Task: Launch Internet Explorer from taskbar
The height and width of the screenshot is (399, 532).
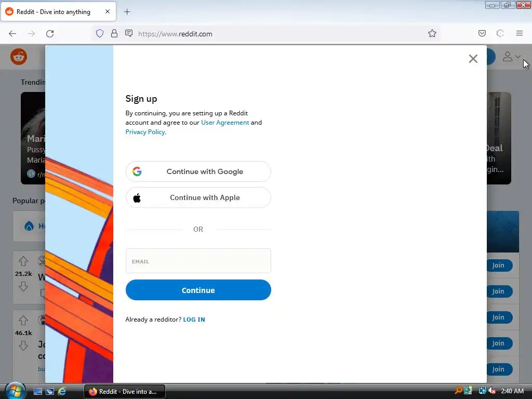Action: pos(62,392)
